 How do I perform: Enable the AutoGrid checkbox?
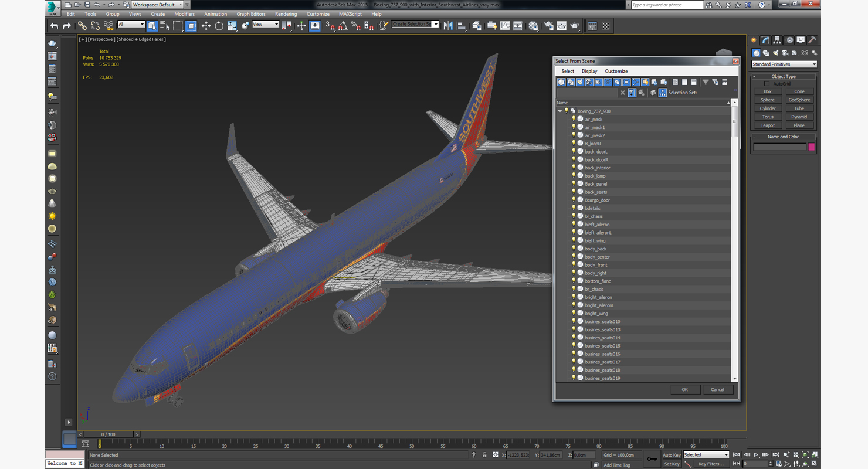click(767, 84)
